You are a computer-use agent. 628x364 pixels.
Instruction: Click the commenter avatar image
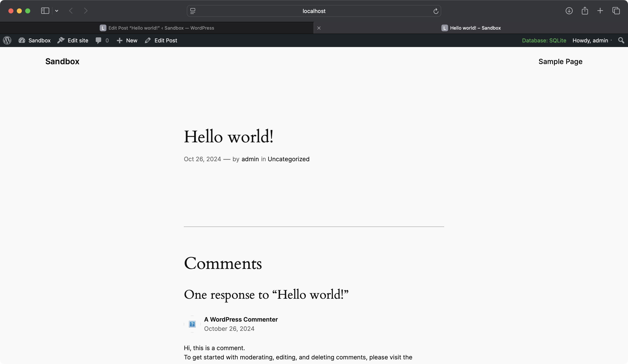click(192, 324)
